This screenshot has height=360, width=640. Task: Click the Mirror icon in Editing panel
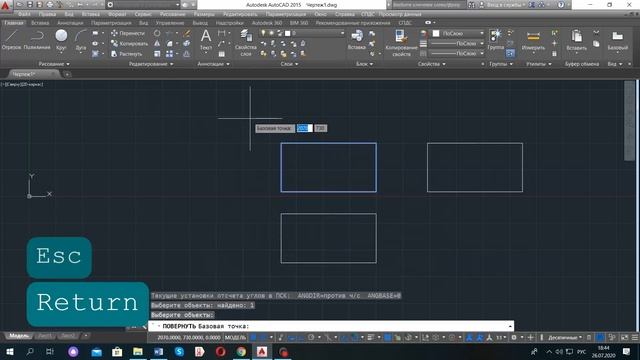click(157, 43)
